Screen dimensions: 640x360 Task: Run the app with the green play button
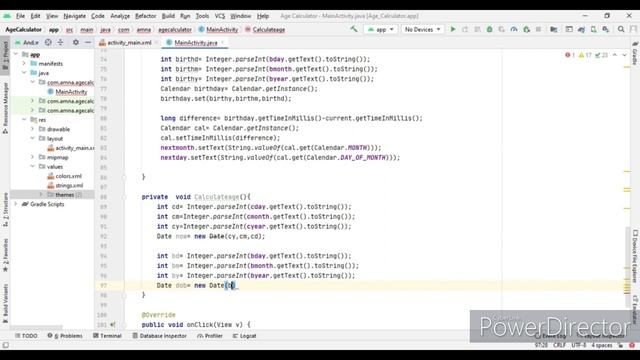point(453,29)
